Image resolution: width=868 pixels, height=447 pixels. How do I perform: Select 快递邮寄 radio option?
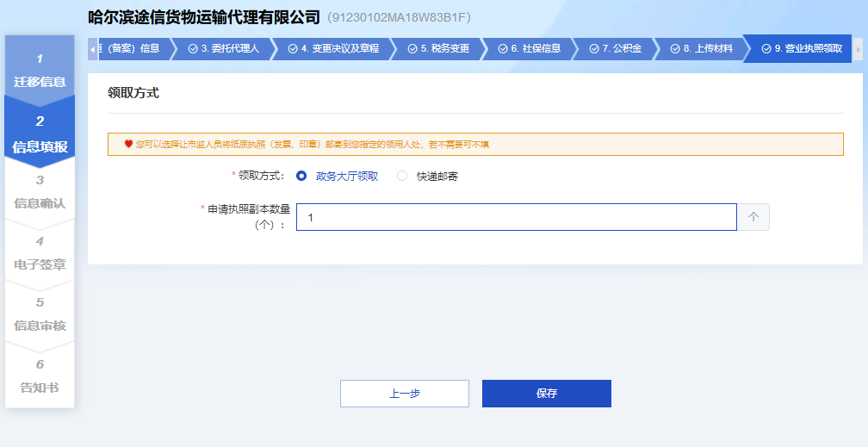[402, 176]
